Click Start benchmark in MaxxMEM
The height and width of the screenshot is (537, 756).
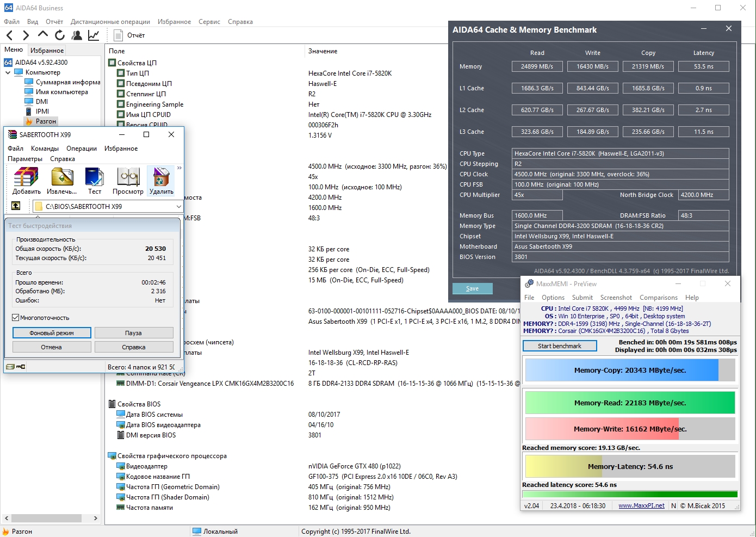(x=560, y=346)
